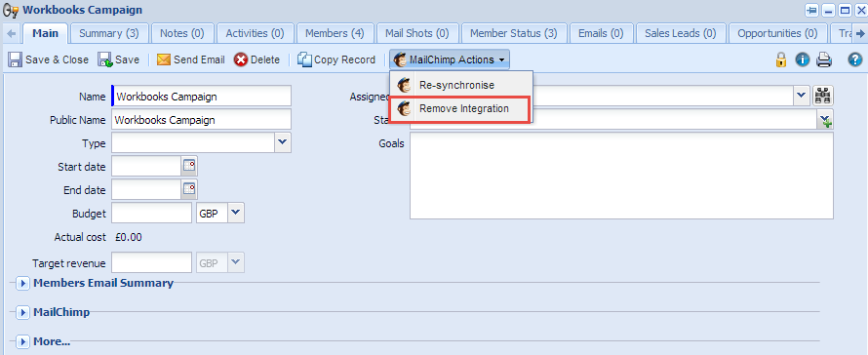Click the printer icon

(x=825, y=59)
